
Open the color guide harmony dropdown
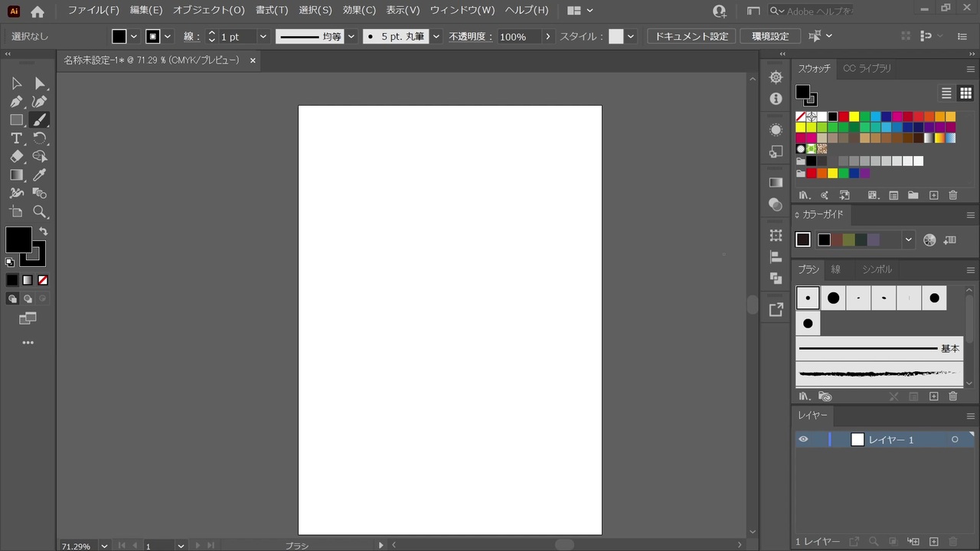908,240
